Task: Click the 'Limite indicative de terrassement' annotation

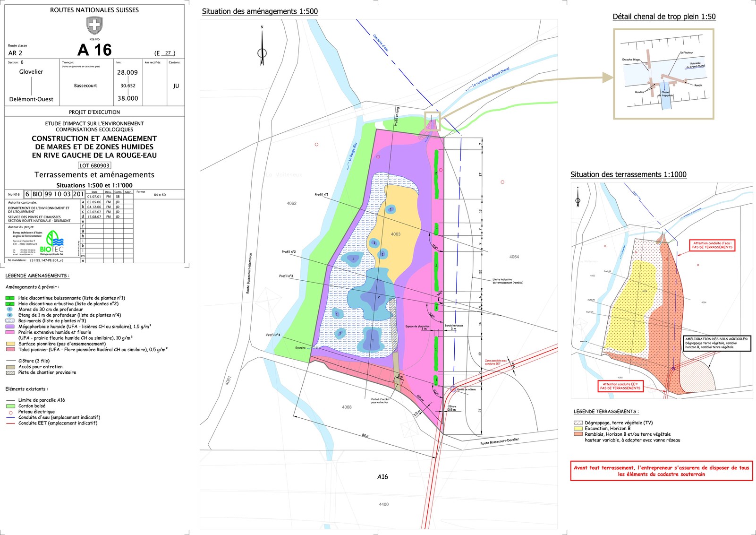Action: click(x=508, y=281)
